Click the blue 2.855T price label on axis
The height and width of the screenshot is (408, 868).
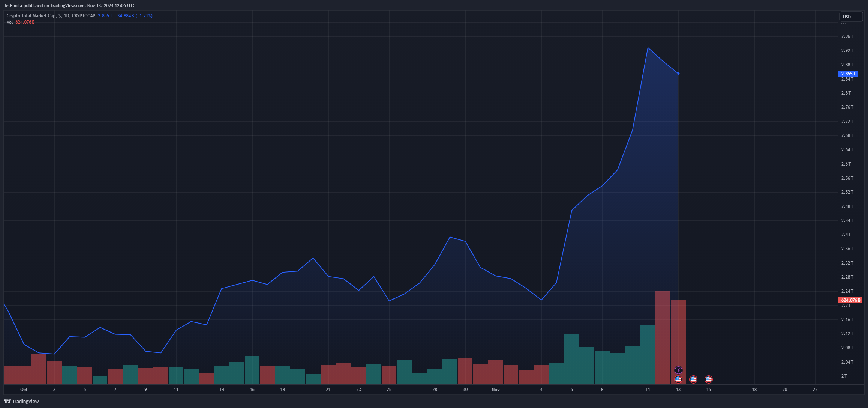[848, 74]
